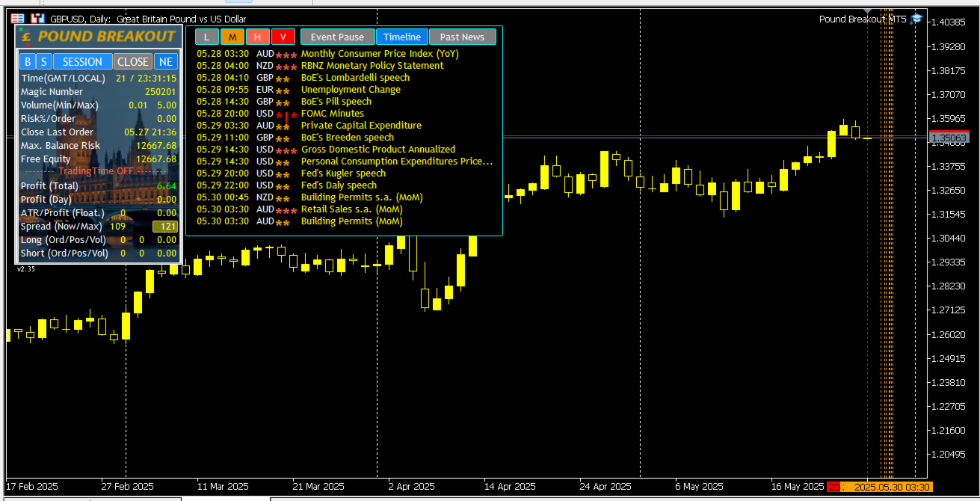Click the Time(GMT/LOCAL) value
This screenshot has height=501, width=980.
click(147, 79)
